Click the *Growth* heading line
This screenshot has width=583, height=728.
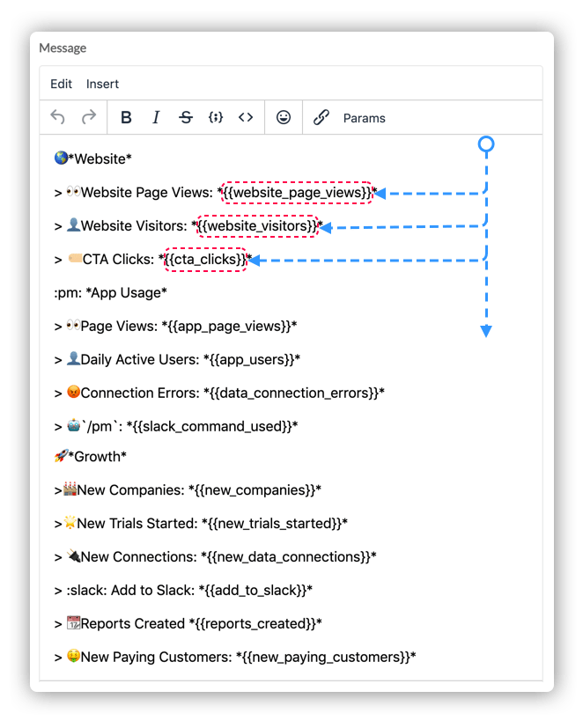click(91, 457)
